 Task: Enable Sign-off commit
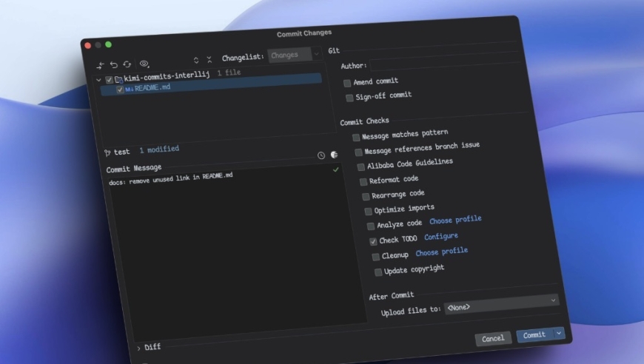[349, 98]
